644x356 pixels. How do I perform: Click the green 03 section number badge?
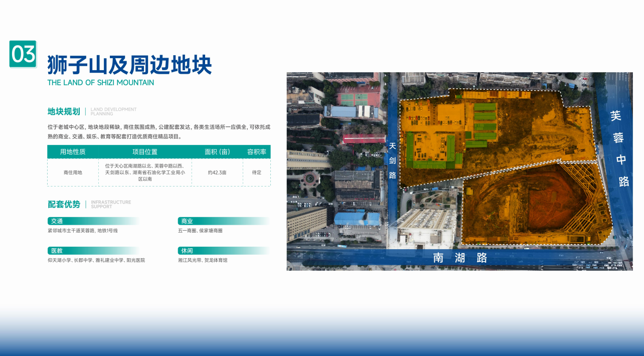[23, 54]
